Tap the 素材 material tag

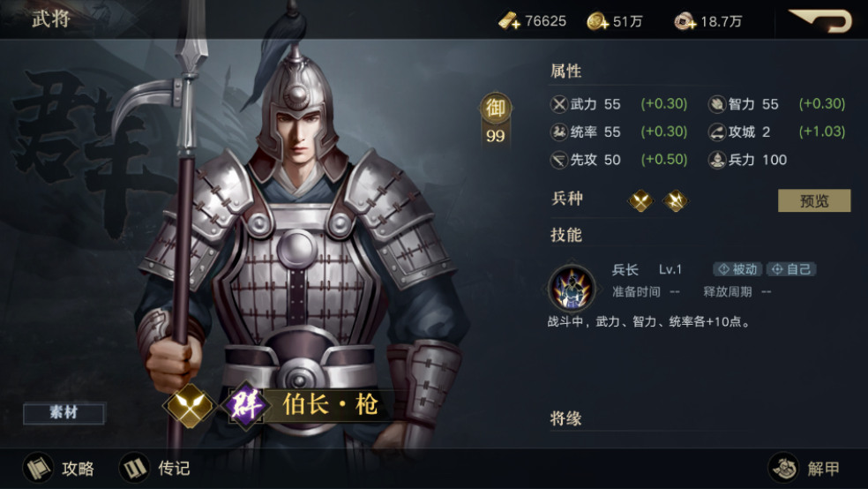point(64,413)
